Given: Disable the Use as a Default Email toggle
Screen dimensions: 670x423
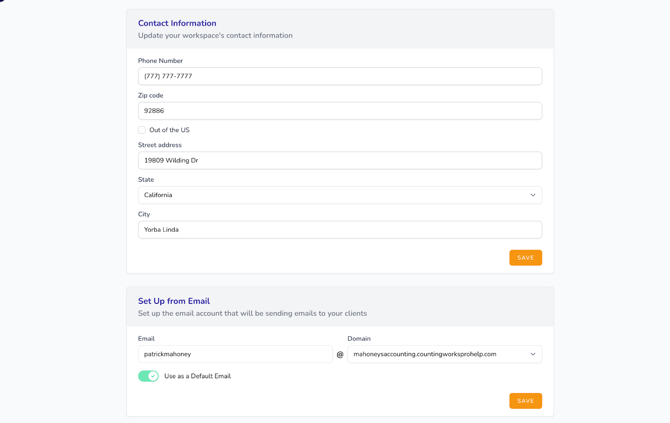Looking at the screenshot, I should click(148, 376).
